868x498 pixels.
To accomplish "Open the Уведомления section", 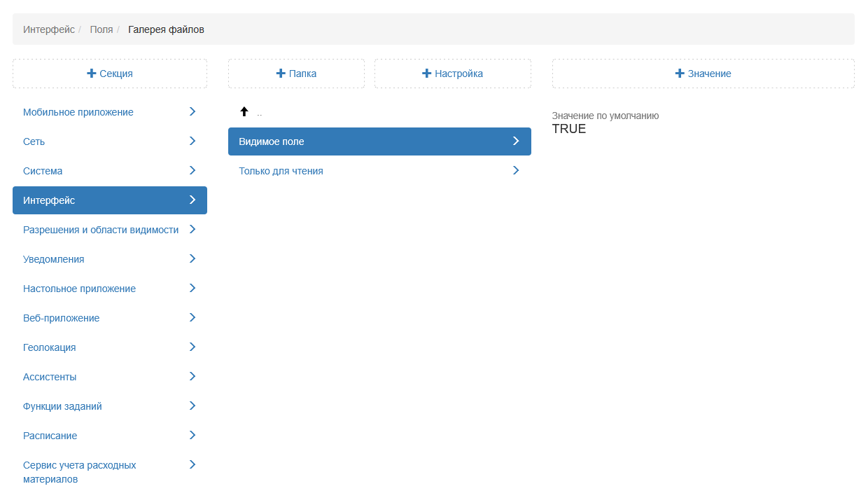I will point(54,259).
